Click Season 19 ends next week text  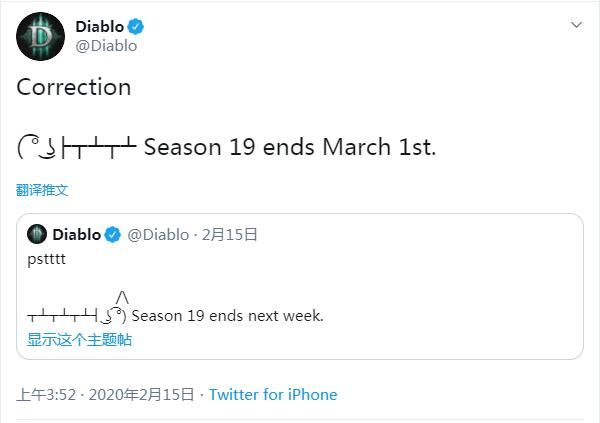[228, 316]
